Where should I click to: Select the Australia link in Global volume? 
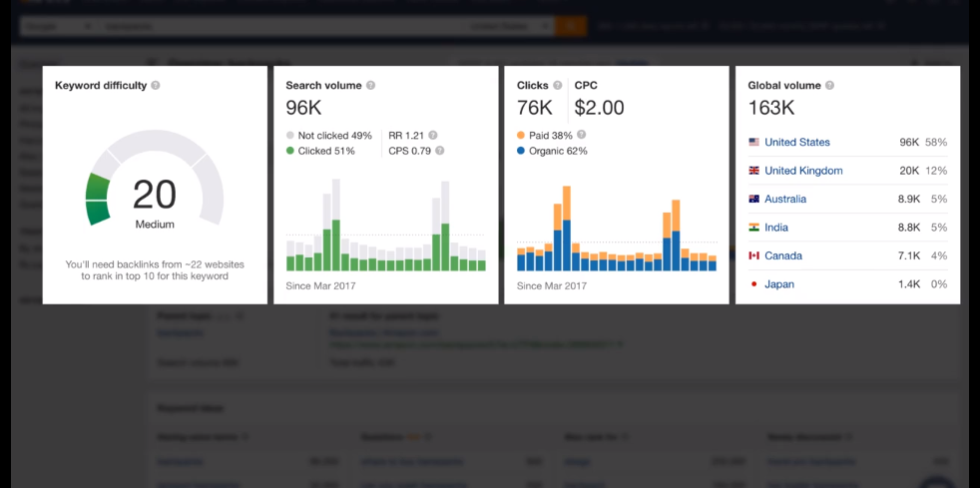tap(785, 200)
